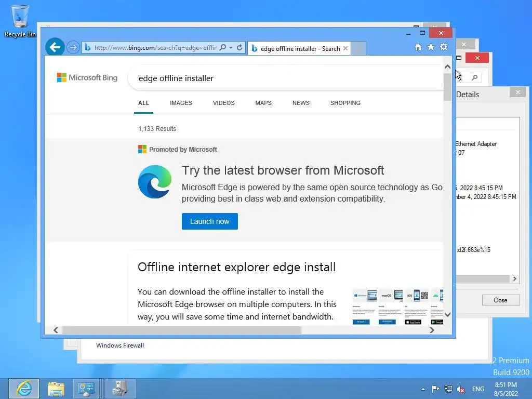Viewport: 532px width, 399px height.
Task: Open the Recycle Bin desktop icon
Action: [20, 21]
